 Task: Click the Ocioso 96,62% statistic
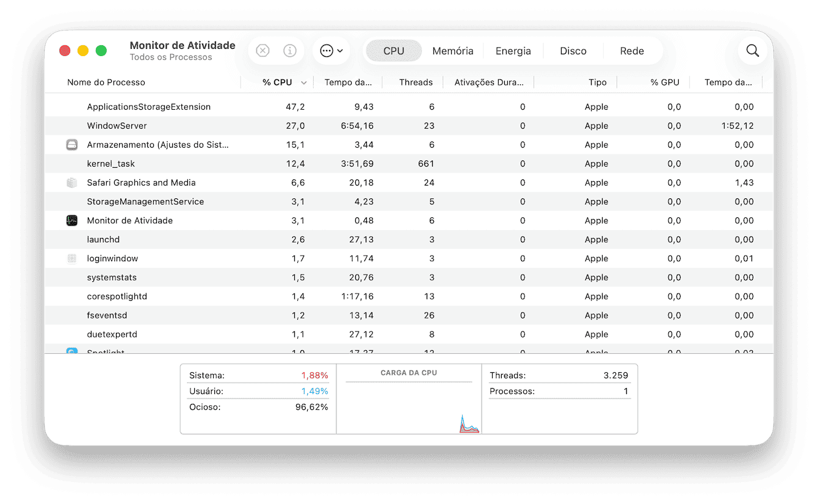click(259, 407)
